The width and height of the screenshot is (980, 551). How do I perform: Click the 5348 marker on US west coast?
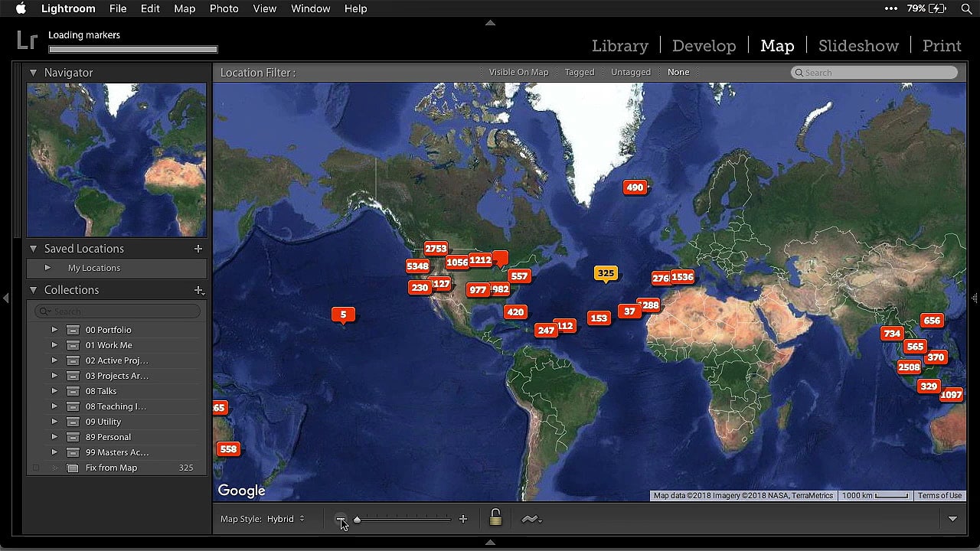pos(417,266)
